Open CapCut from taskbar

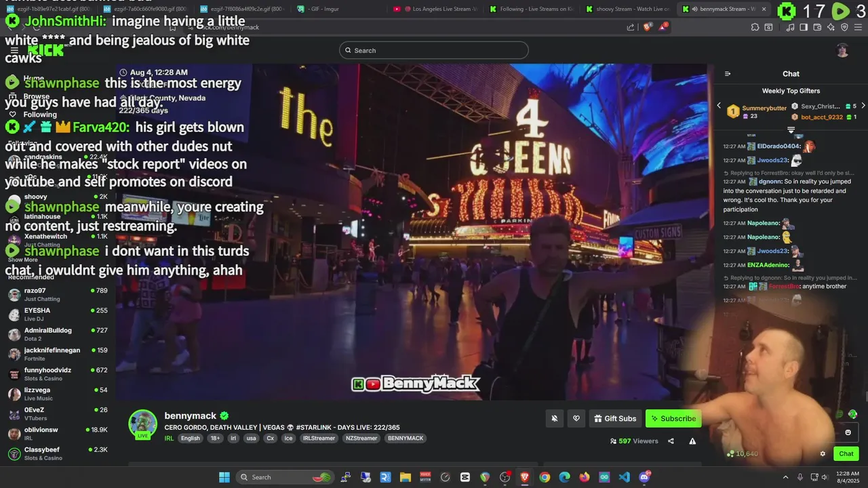click(465, 477)
